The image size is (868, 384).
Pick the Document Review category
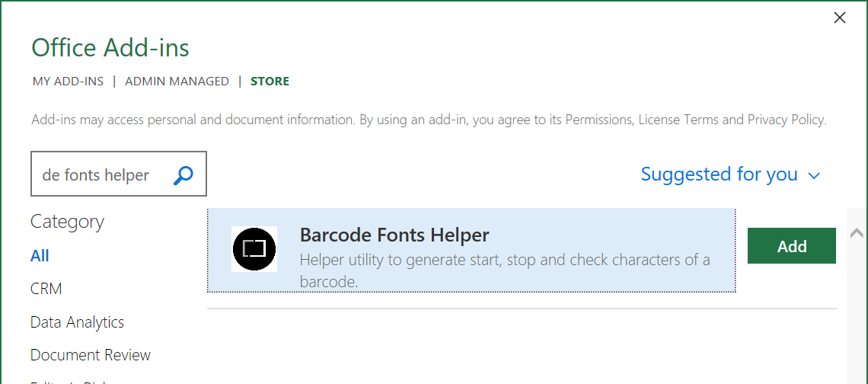[x=91, y=355]
